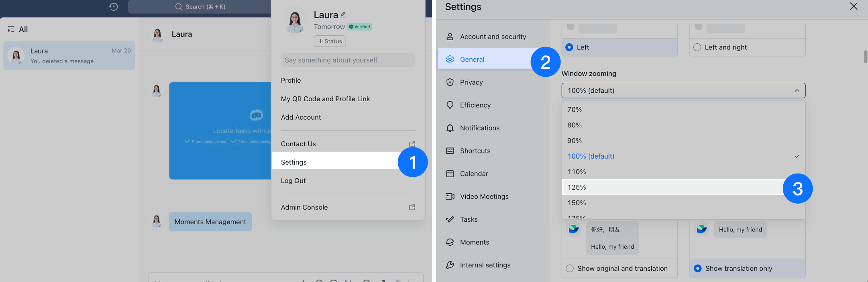The height and width of the screenshot is (282, 868).
Task: Click the Notifications bell icon
Action: [x=450, y=128]
